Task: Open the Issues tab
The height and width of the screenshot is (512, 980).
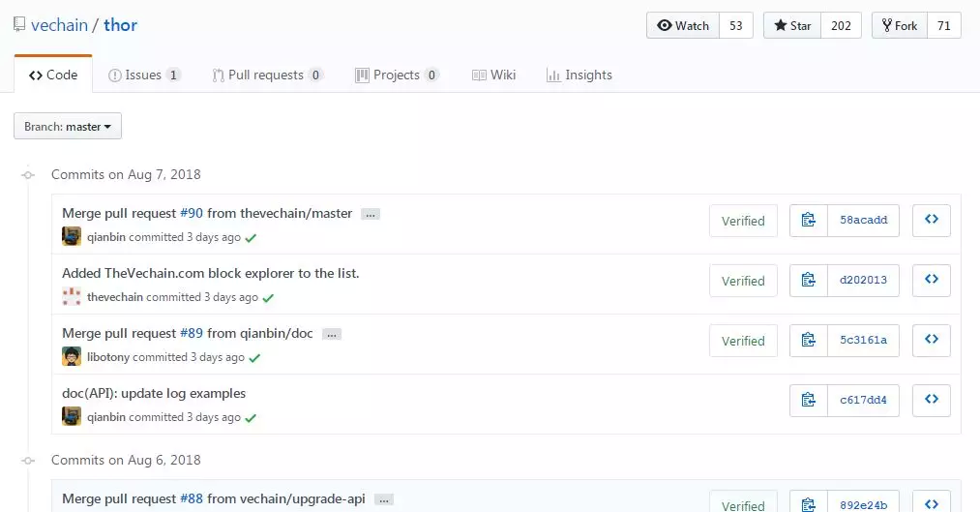Action: point(144,75)
